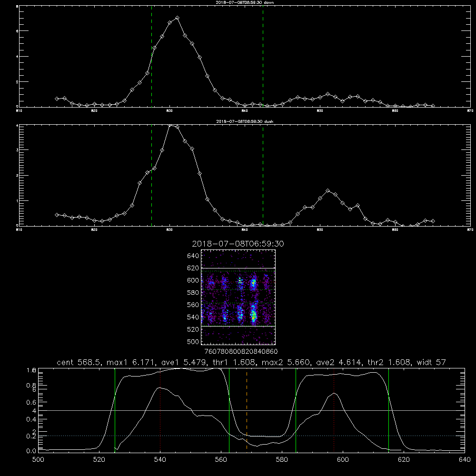This screenshot has height=476, width=476.
Task: Click the '500' x-axis label of bottom plot
Action: coord(38,460)
